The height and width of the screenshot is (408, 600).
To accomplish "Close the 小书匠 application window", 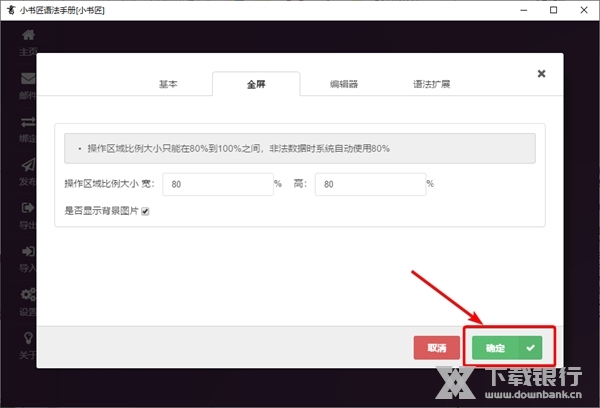I will [584, 10].
